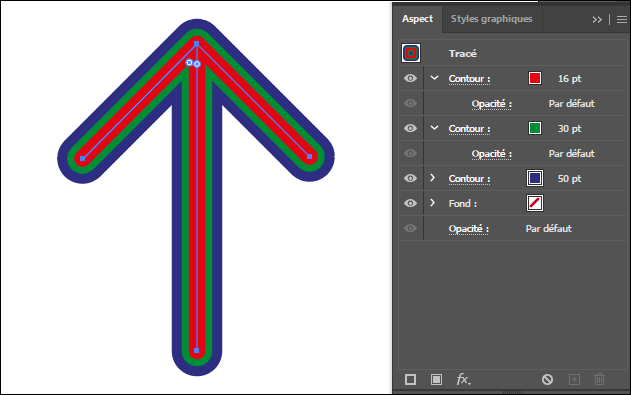
Task: Toggle visibility of 30 pt stroke opacity
Action: pos(410,153)
